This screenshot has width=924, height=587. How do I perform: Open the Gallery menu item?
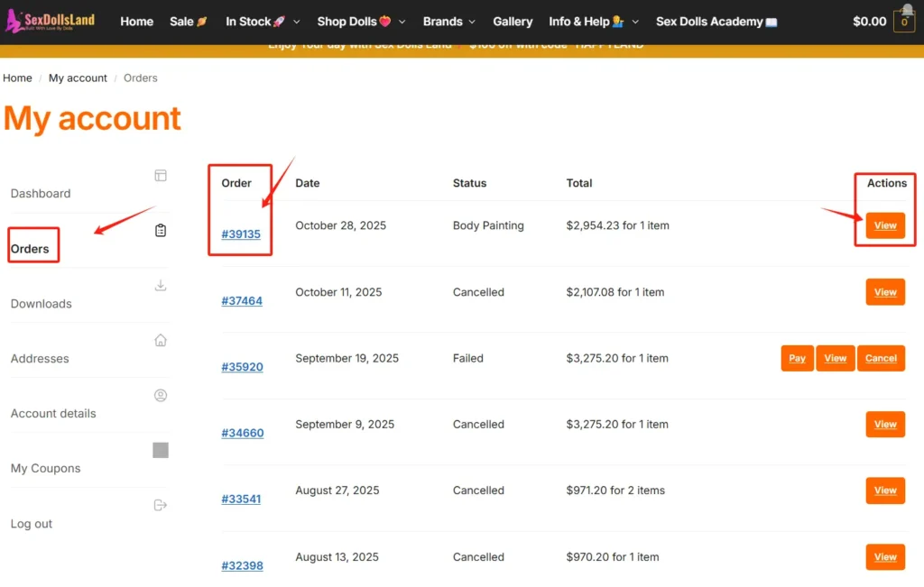click(x=513, y=21)
